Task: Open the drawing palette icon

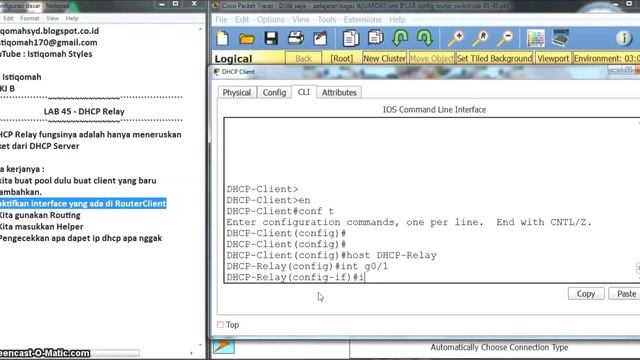Action: [536, 38]
